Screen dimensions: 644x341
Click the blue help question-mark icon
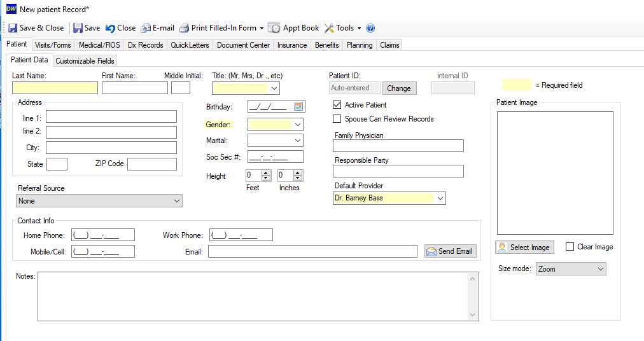[x=370, y=28]
